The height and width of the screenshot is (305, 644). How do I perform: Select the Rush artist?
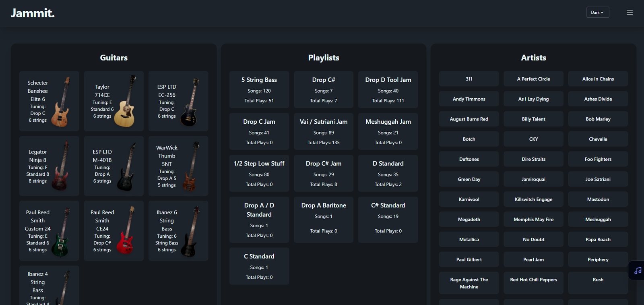pyautogui.click(x=598, y=283)
